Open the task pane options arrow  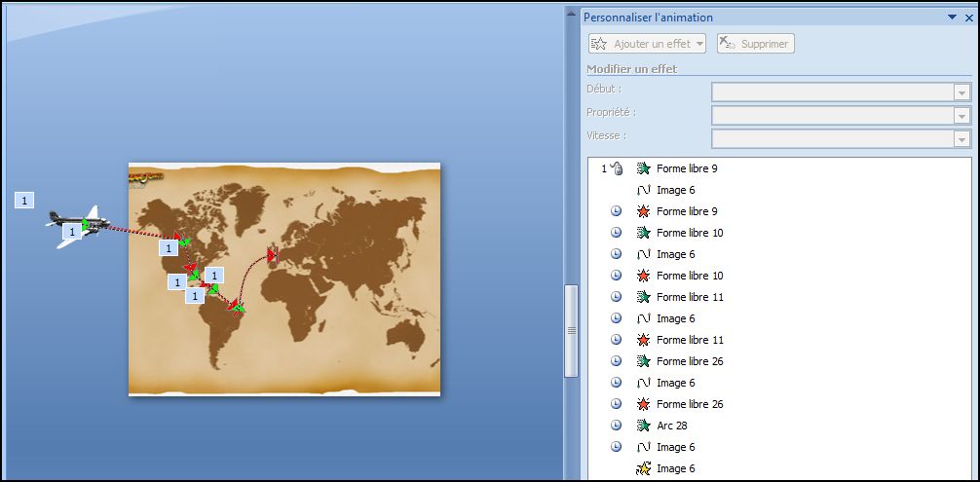tap(952, 18)
